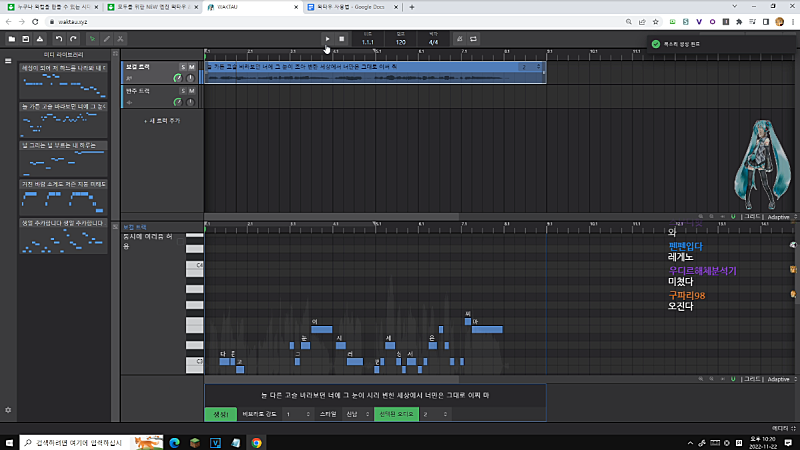Click the Redo arrow icon
Image resolution: width=800 pixels, height=450 pixels.
(73, 39)
